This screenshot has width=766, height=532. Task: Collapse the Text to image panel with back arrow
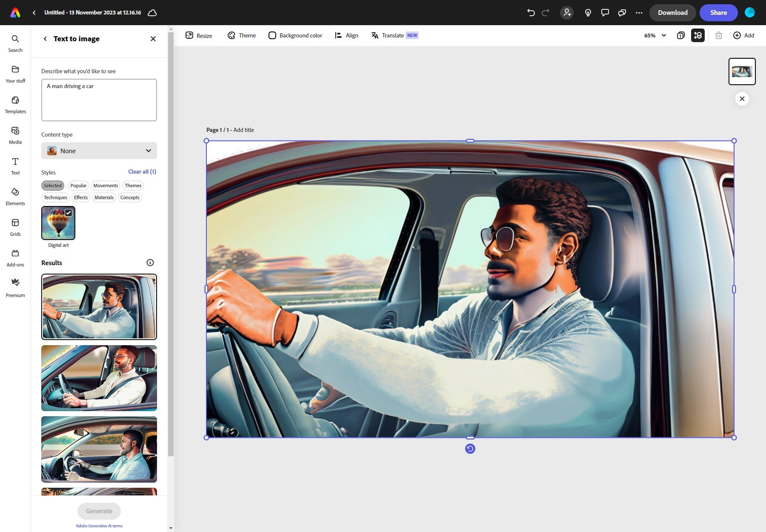[x=45, y=39]
